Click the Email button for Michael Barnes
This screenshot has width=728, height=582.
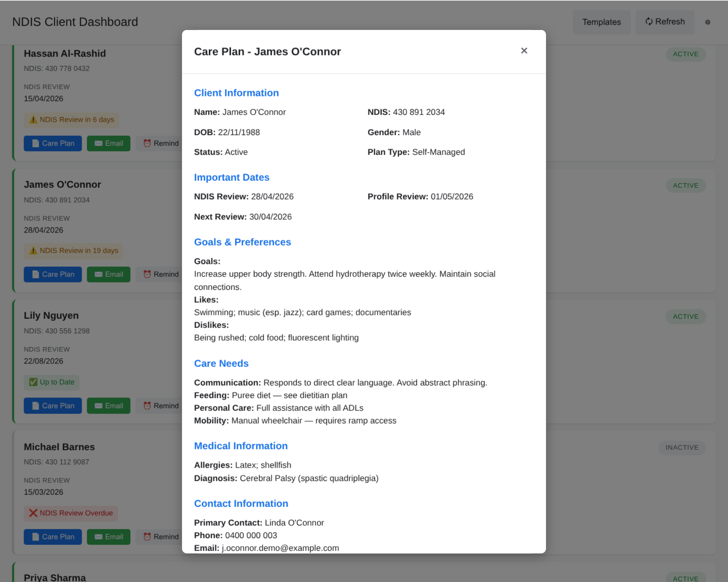(x=108, y=537)
